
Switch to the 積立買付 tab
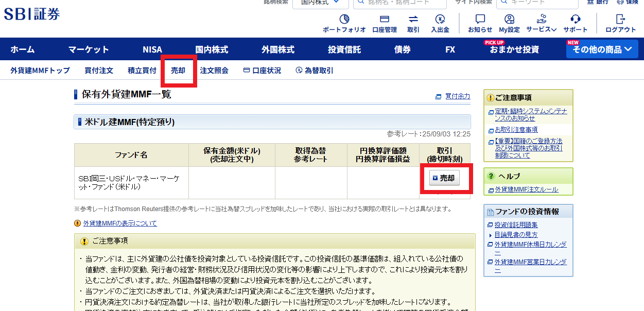coord(142,71)
